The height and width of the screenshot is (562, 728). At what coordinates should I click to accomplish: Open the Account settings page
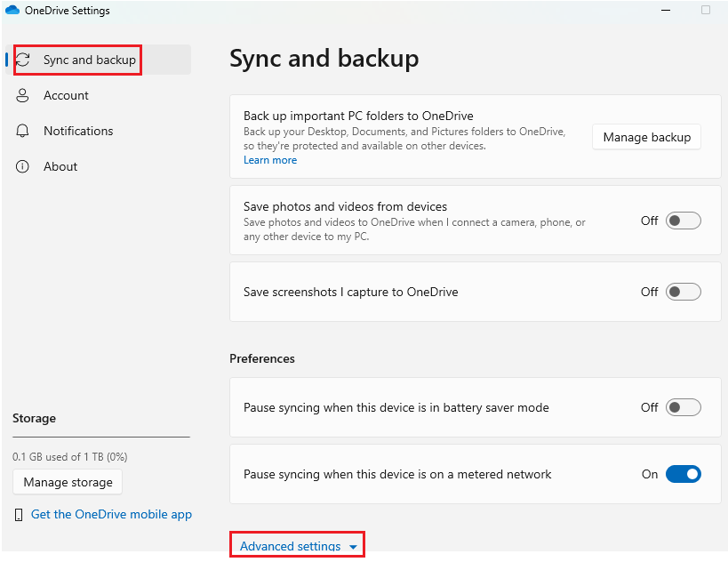point(66,95)
